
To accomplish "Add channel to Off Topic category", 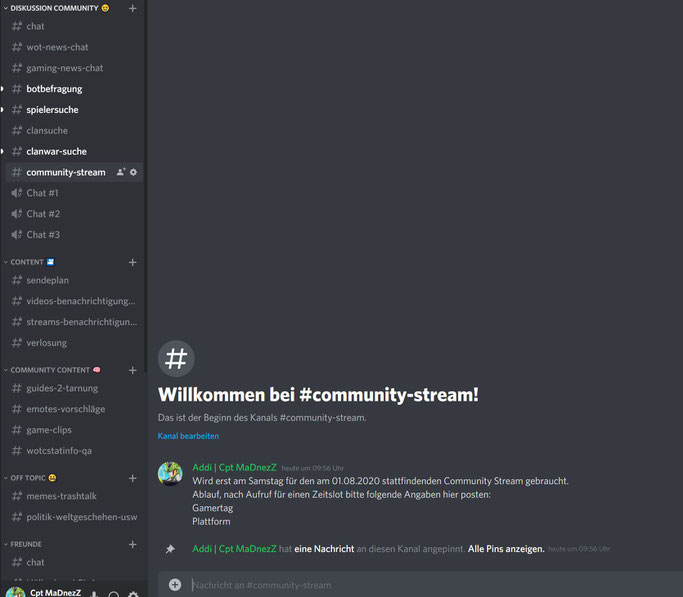I will pyautogui.click(x=132, y=478).
